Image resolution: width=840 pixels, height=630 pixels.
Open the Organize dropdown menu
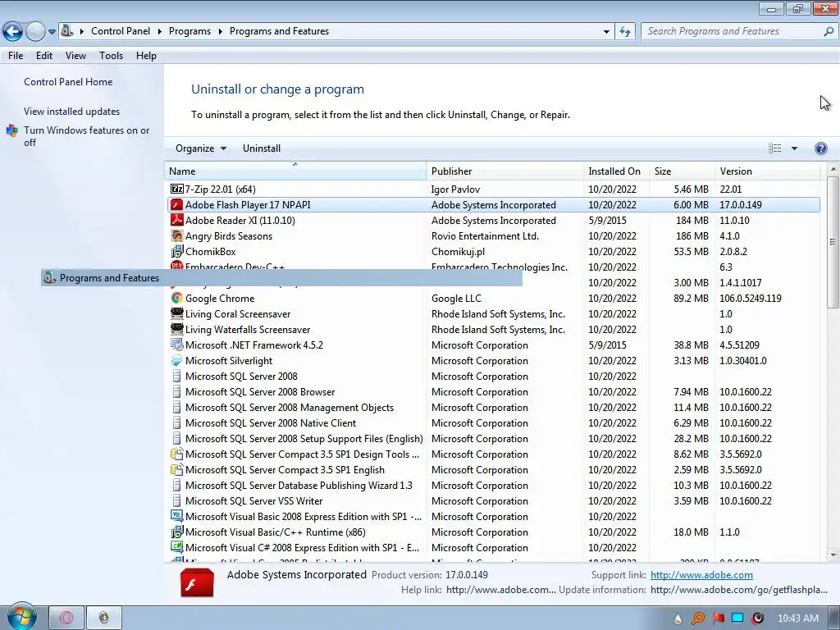tap(200, 148)
